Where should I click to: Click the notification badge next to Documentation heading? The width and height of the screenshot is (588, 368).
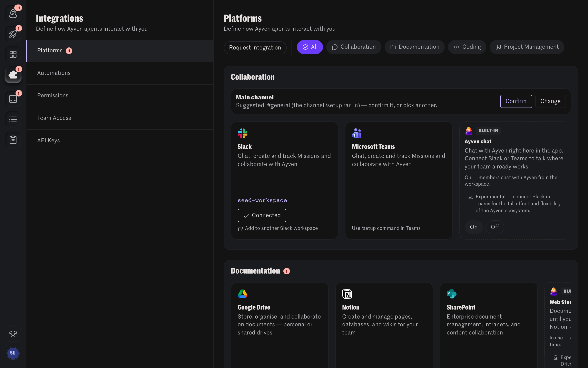coord(287,271)
